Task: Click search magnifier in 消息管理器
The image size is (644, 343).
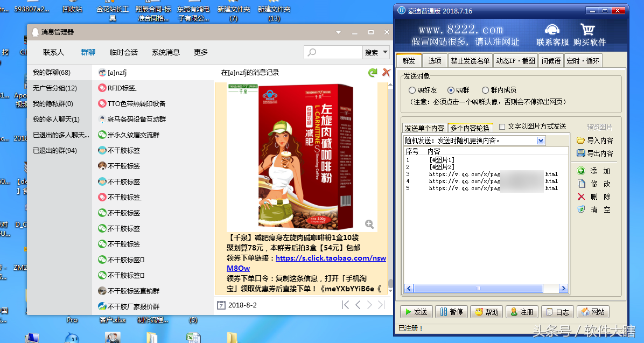Action: pyautogui.click(x=312, y=53)
